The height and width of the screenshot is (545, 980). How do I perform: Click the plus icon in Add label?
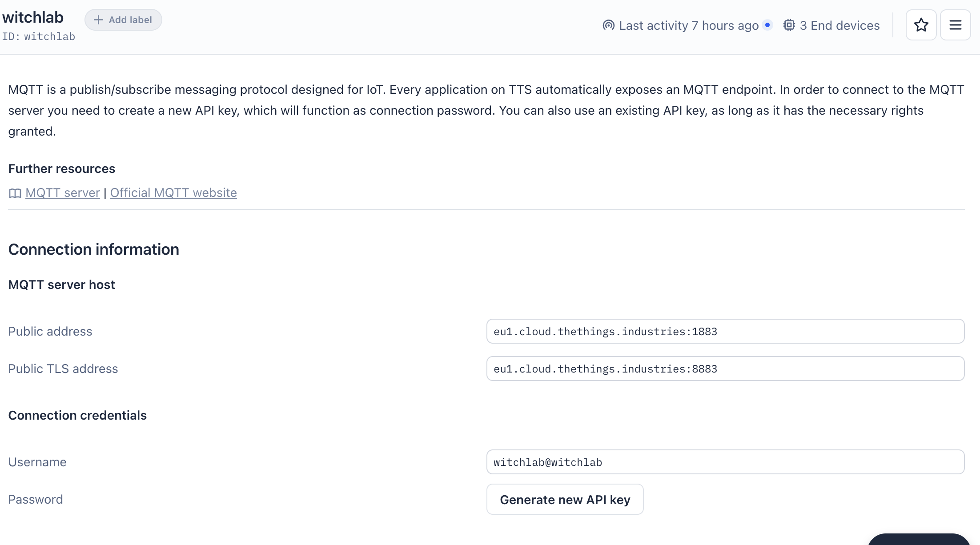point(98,20)
